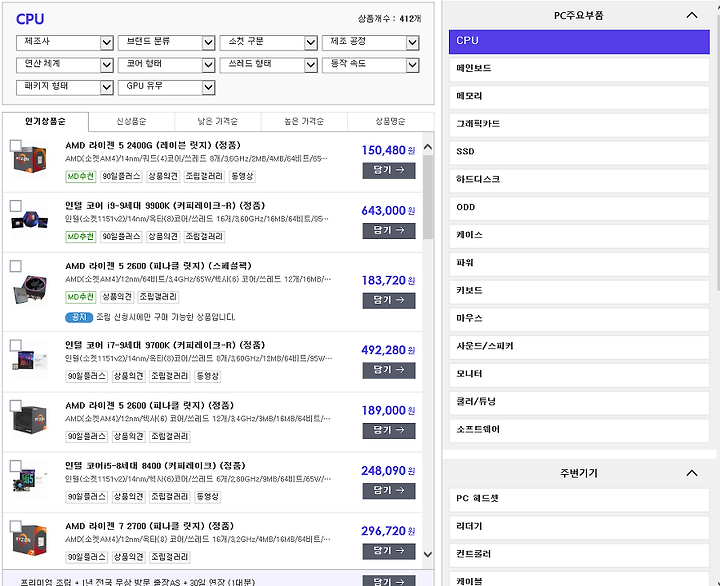Click 동영상 tag on 라이젠 5 2400G
The width and height of the screenshot is (720, 586).
click(x=242, y=176)
